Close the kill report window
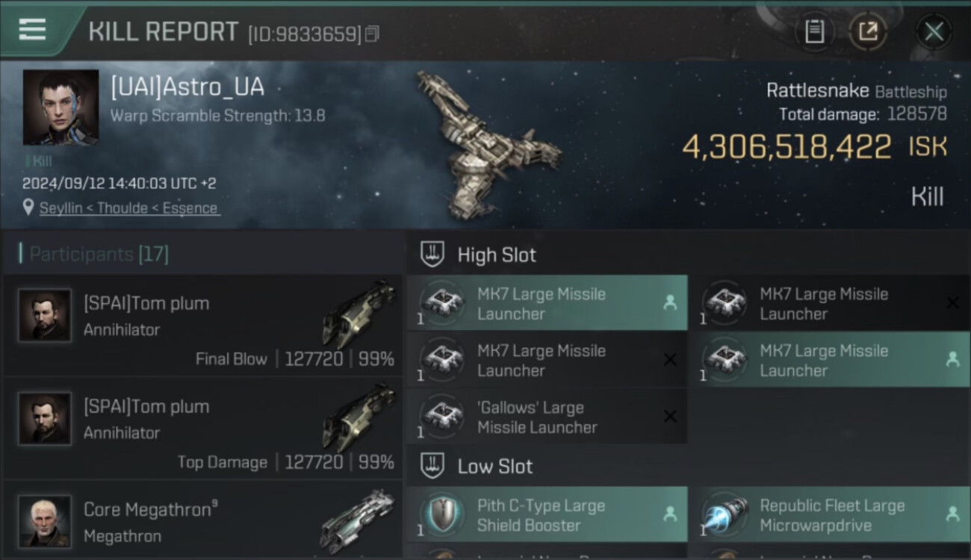Image resolution: width=971 pixels, height=560 pixels. pyautogui.click(x=934, y=31)
